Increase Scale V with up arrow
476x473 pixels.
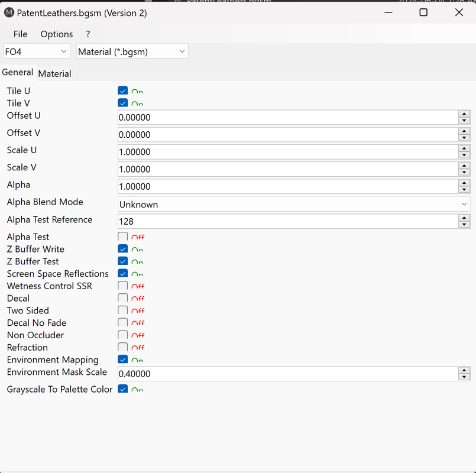coord(464,166)
